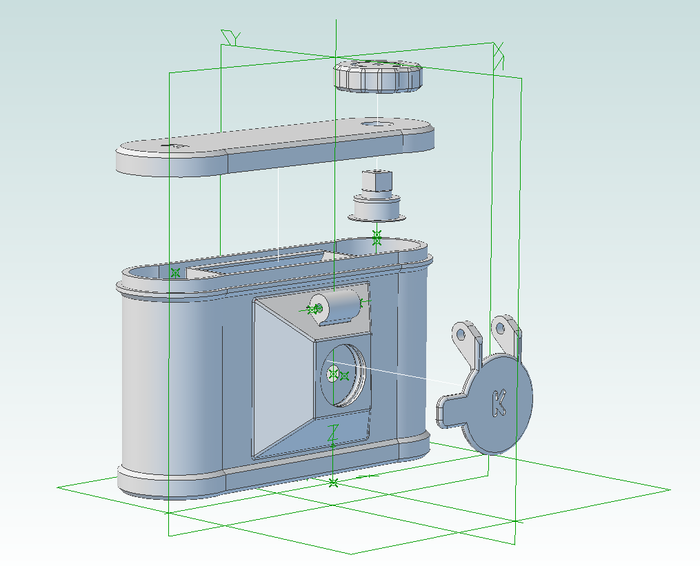
Task: Click the Y axis label at upper left
Action: pos(231,37)
